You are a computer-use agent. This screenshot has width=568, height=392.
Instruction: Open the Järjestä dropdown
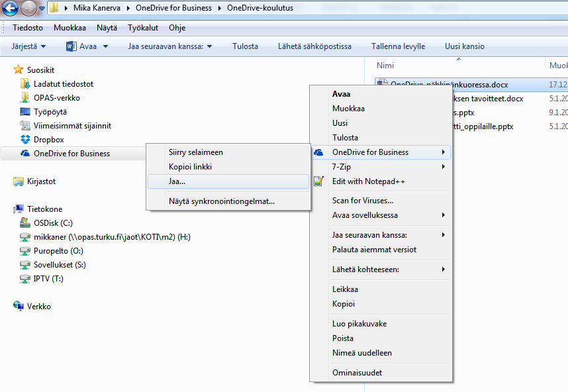(x=28, y=46)
